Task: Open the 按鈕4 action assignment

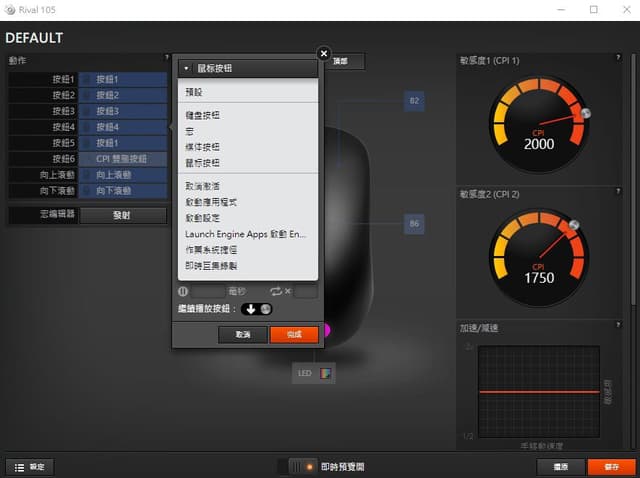Action: pos(123,127)
